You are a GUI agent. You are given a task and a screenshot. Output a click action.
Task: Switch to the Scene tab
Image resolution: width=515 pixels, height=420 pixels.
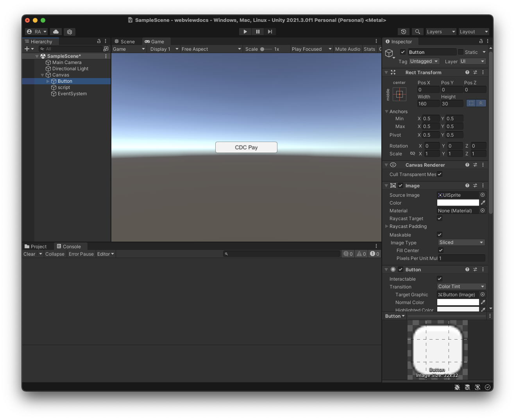pos(125,41)
